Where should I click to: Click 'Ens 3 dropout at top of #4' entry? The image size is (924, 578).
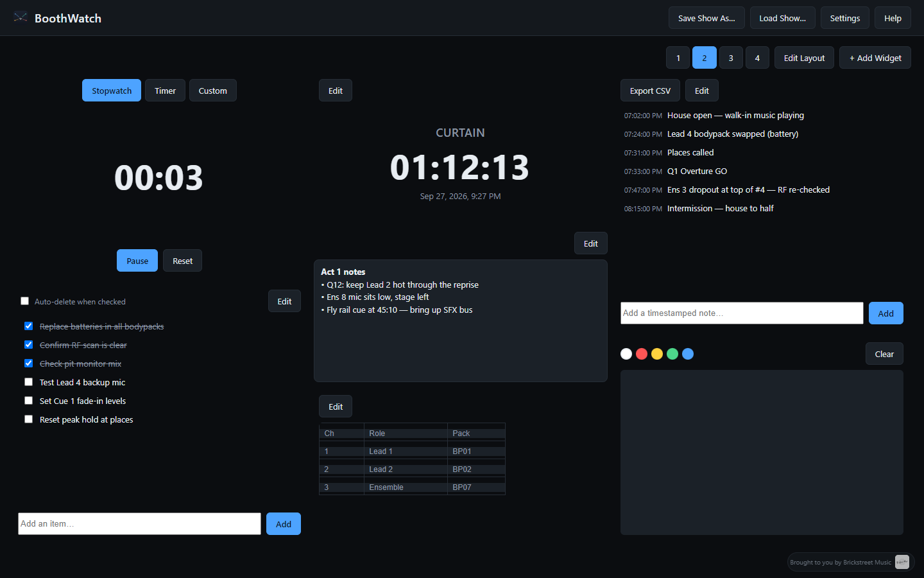click(748, 190)
